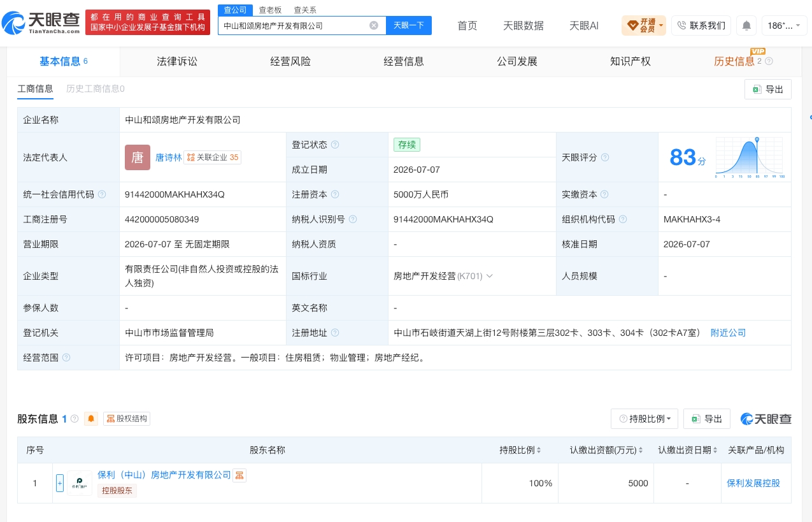Open the 附近公司 link
Image resolution: width=812 pixels, height=522 pixels.
[728, 333]
